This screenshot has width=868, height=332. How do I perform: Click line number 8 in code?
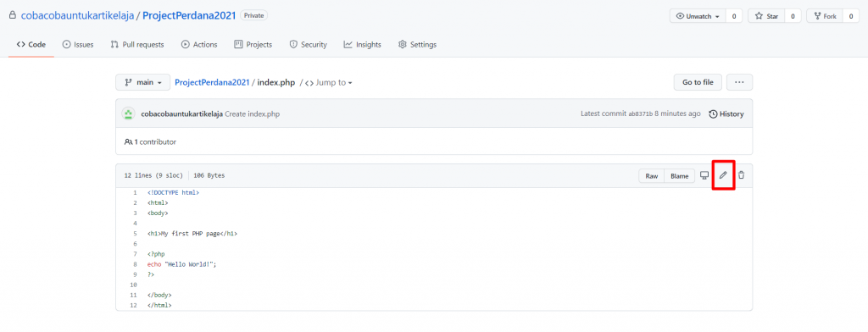(135, 264)
